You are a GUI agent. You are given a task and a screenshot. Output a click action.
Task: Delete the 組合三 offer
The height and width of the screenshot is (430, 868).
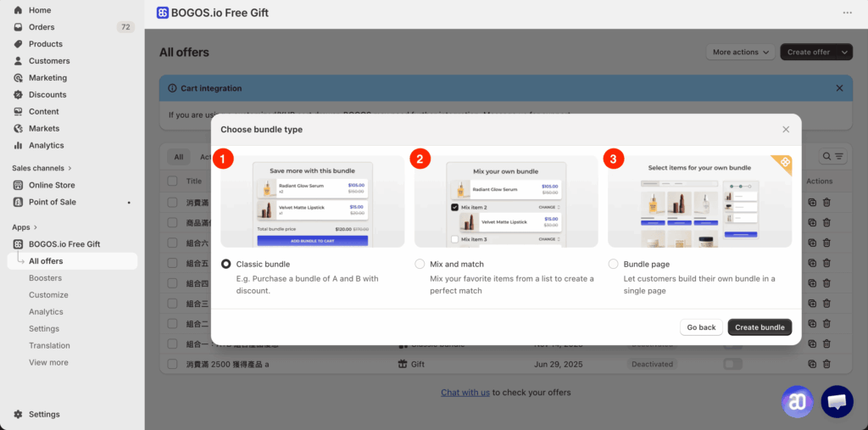pyautogui.click(x=826, y=303)
